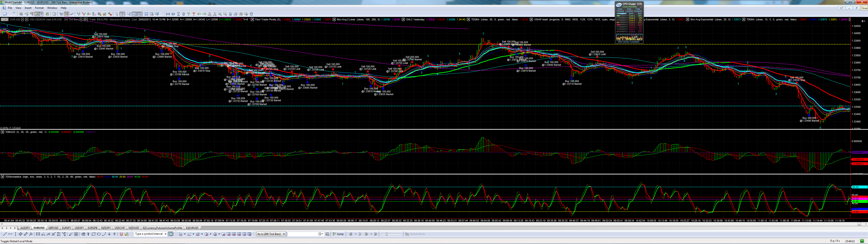868x244 pixels.
Task: Switch to the NZDUSD workspace tab
Action: 133,228
